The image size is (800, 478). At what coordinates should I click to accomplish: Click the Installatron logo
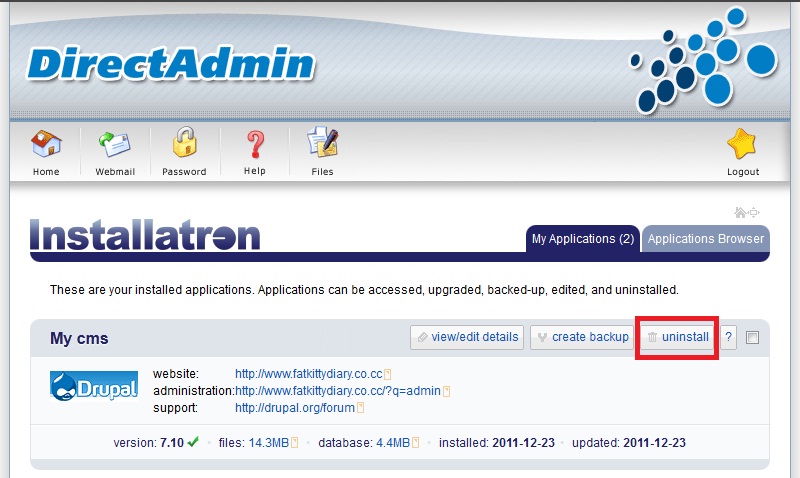(145, 235)
